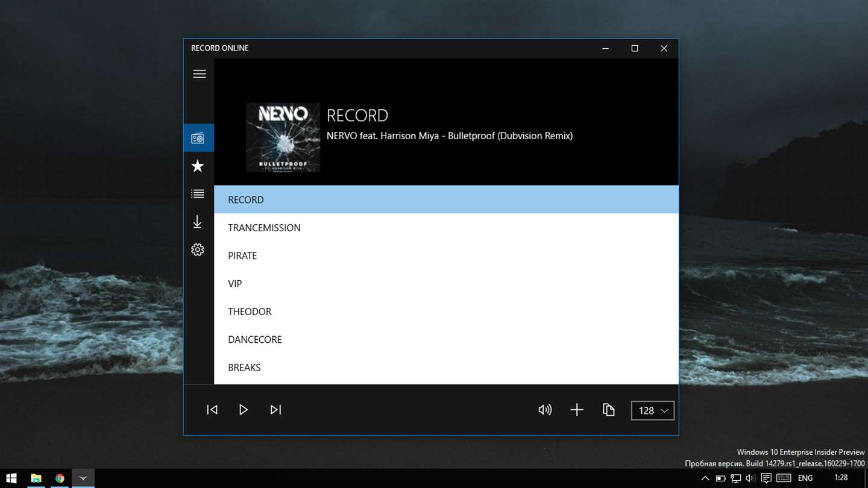Open network settings from the tray

coord(736,478)
